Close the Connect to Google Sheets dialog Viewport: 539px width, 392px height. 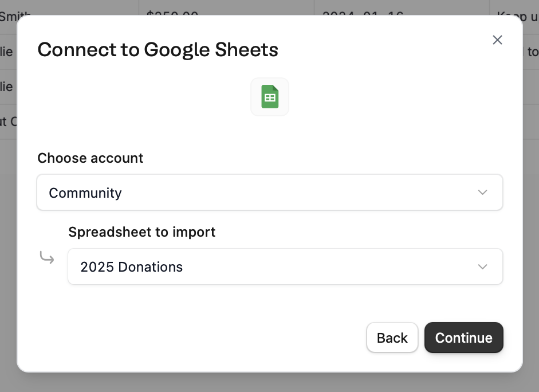coord(497,40)
